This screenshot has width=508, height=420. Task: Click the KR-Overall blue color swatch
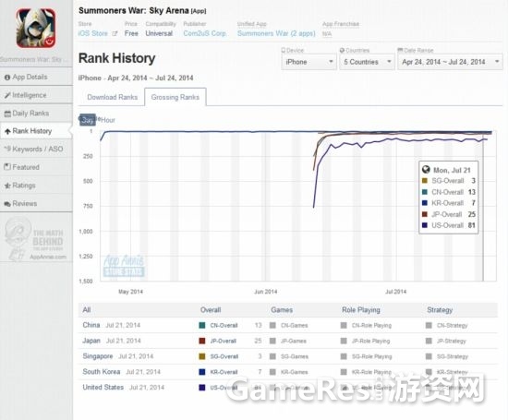[x=202, y=372]
